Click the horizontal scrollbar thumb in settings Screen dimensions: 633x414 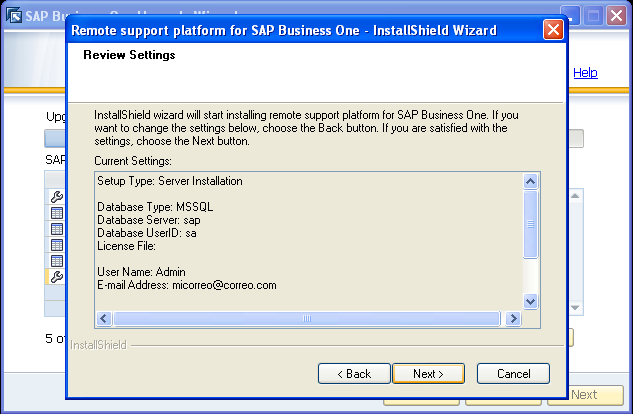307,318
